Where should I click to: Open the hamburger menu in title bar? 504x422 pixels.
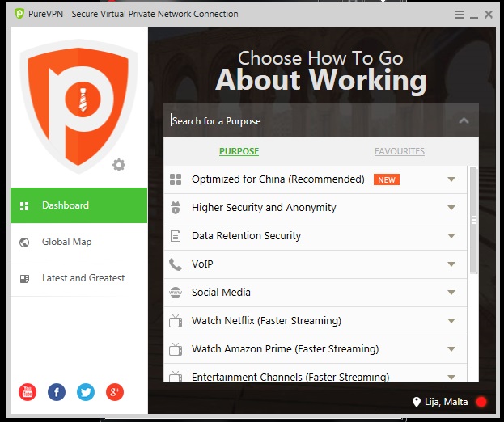[460, 15]
